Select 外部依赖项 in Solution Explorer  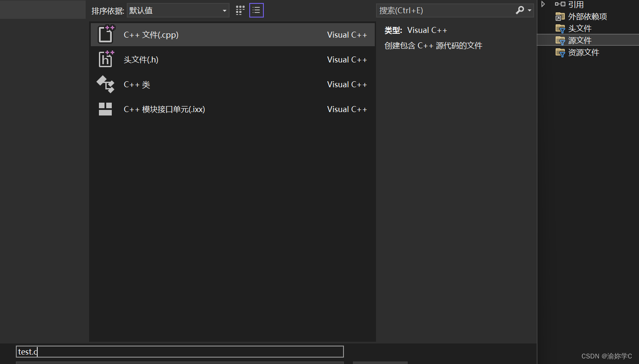pyautogui.click(x=588, y=17)
